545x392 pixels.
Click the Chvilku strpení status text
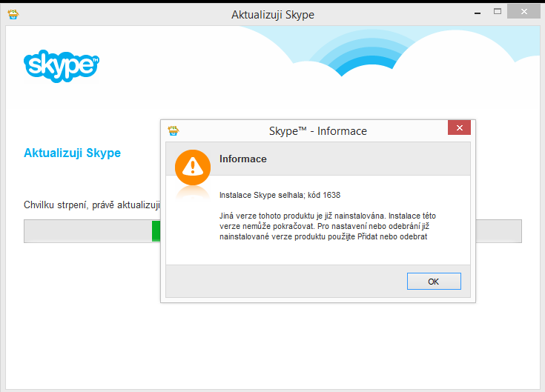tap(92, 205)
